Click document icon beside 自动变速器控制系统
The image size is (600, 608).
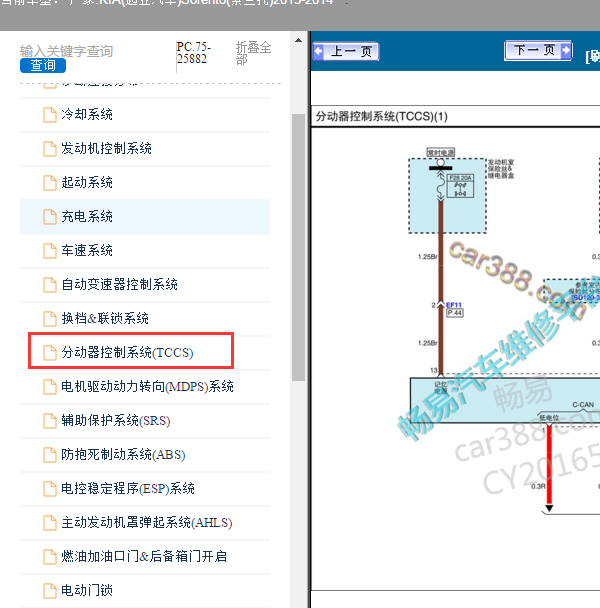tap(50, 285)
